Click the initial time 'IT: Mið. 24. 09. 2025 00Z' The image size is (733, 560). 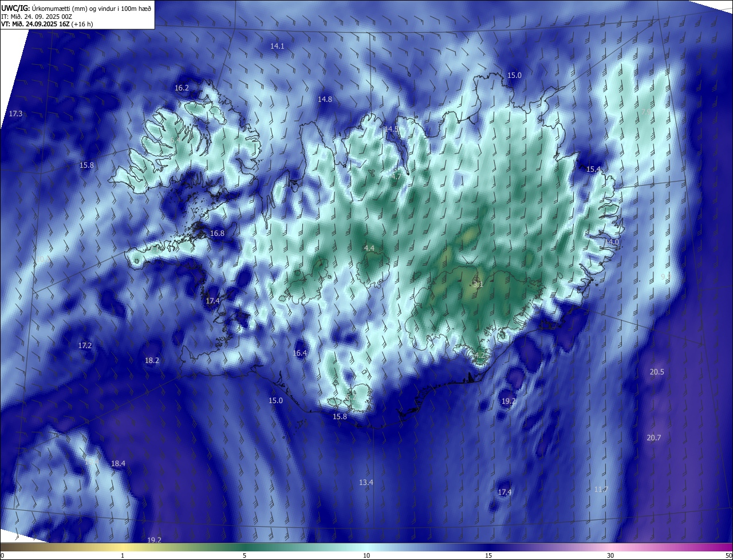tap(37, 17)
